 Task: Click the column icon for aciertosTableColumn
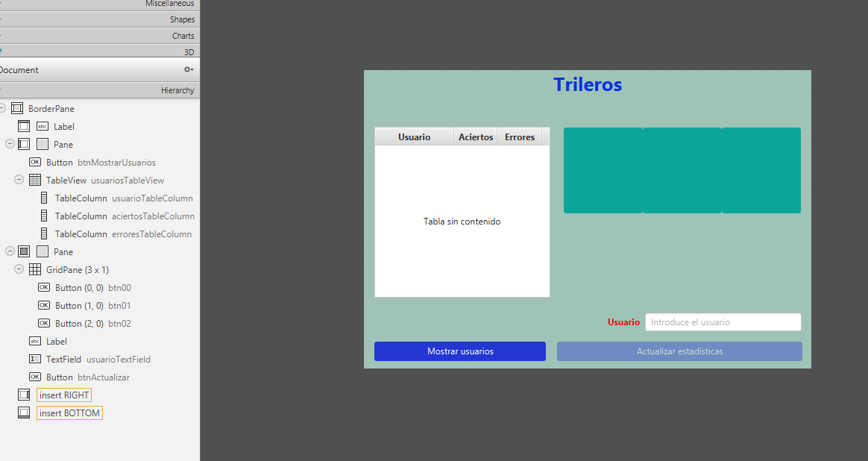(x=44, y=216)
